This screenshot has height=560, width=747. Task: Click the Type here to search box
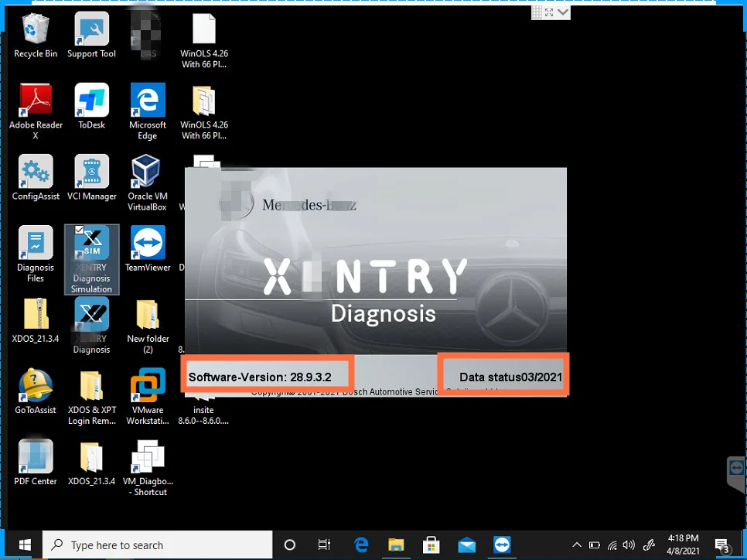tap(158, 545)
